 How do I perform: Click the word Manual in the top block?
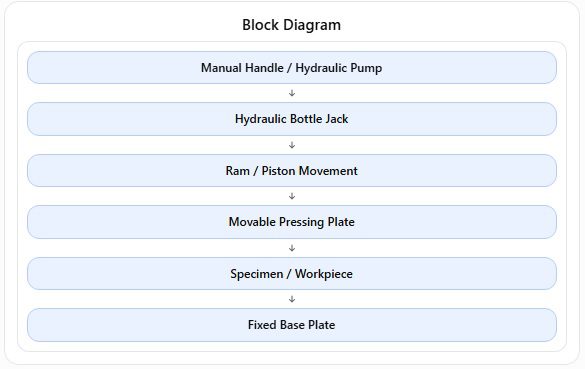(x=221, y=68)
